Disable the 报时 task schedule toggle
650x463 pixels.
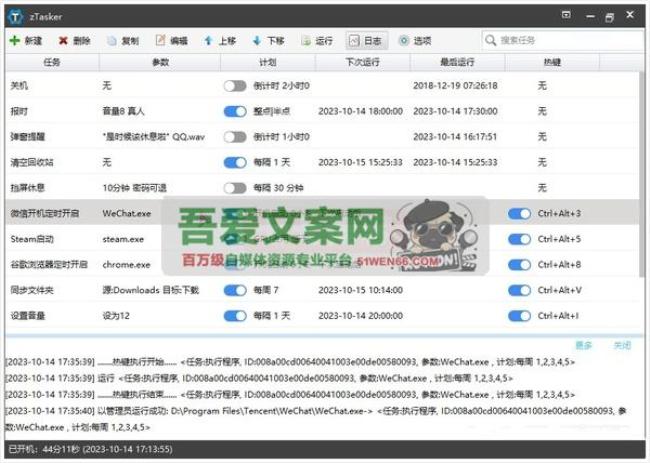(235, 111)
